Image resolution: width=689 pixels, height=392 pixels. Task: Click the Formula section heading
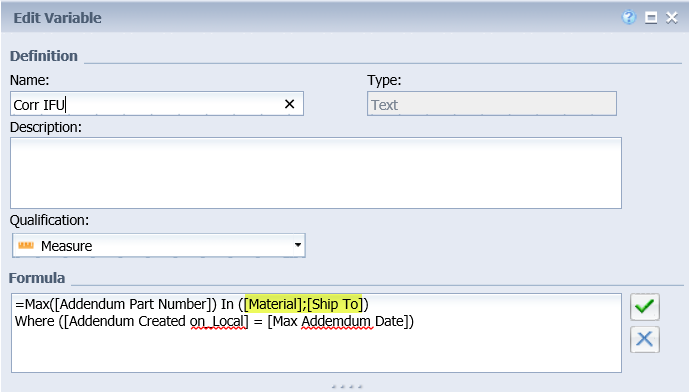(37, 278)
